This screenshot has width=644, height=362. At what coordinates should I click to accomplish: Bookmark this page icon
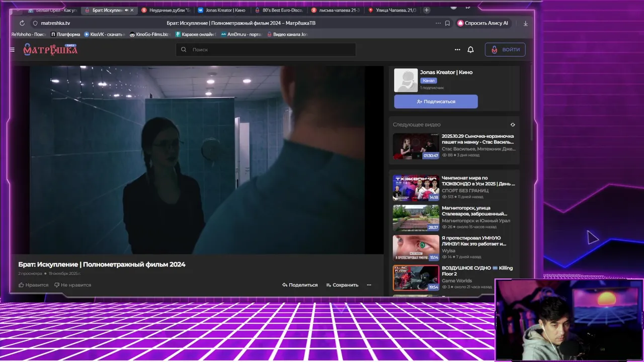[447, 23]
